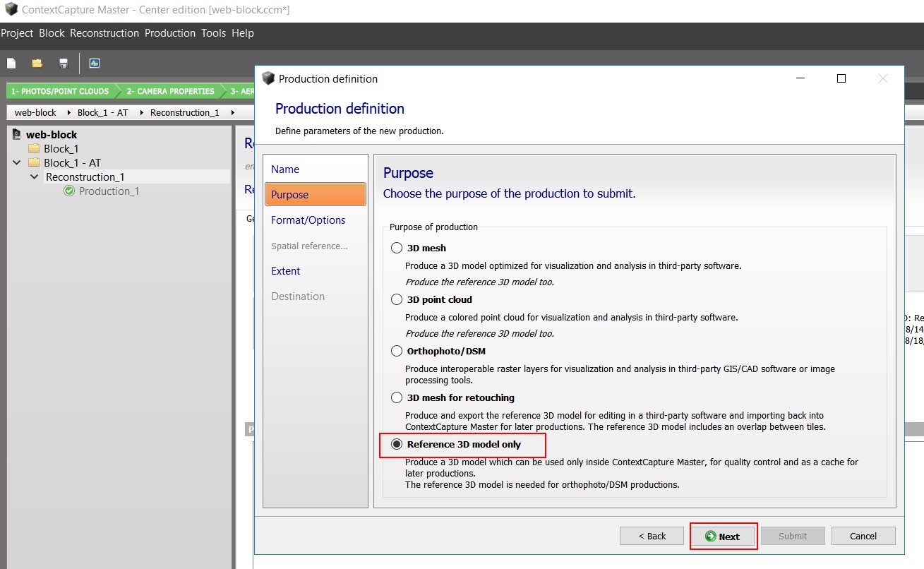Click the Save project toolbar icon
924x569 pixels.
pos(64,64)
